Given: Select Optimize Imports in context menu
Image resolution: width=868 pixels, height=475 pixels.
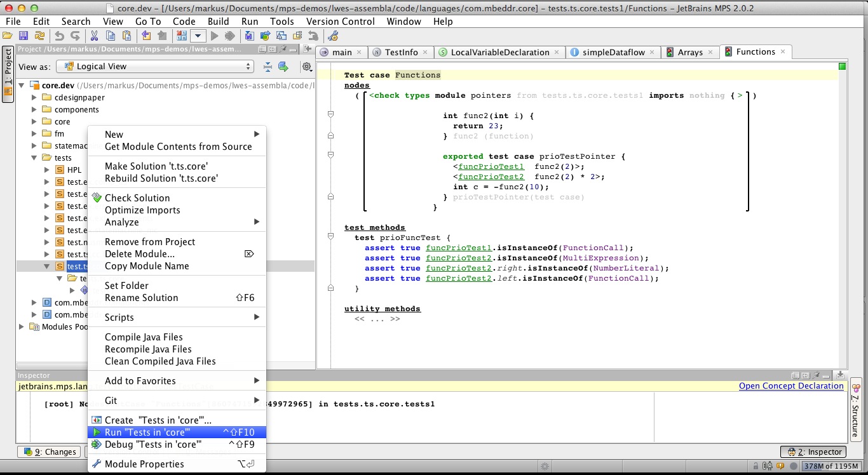Looking at the screenshot, I should click(177, 210).
